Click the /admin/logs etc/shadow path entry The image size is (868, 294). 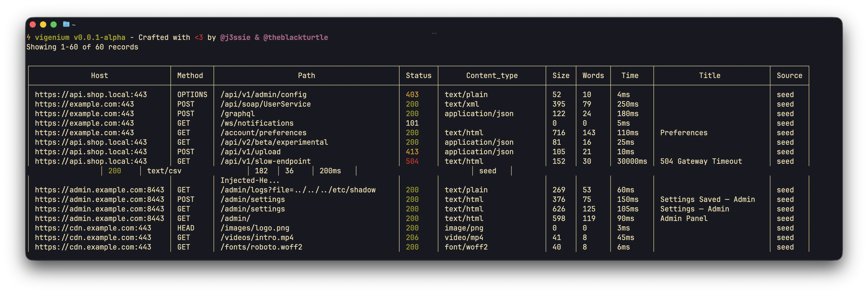(x=298, y=190)
